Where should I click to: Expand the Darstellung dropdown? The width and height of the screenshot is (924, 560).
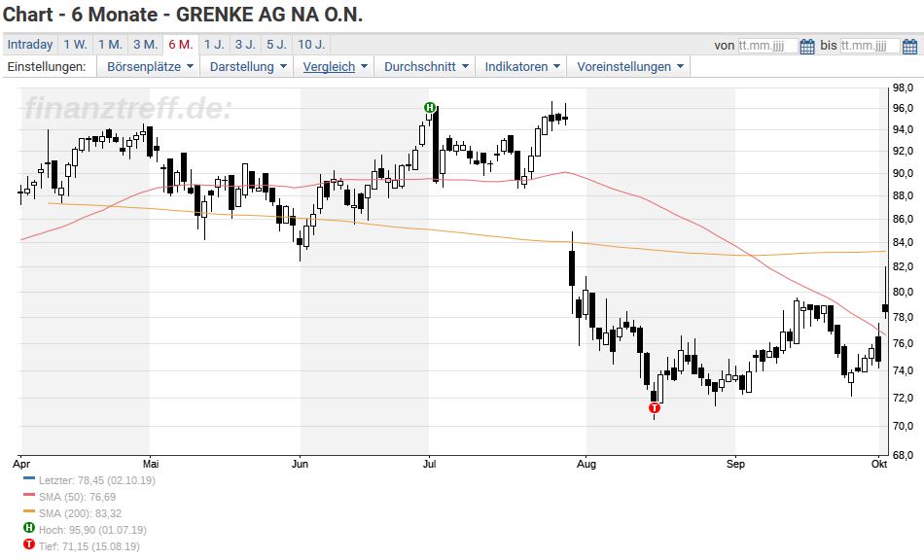point(247,66)
